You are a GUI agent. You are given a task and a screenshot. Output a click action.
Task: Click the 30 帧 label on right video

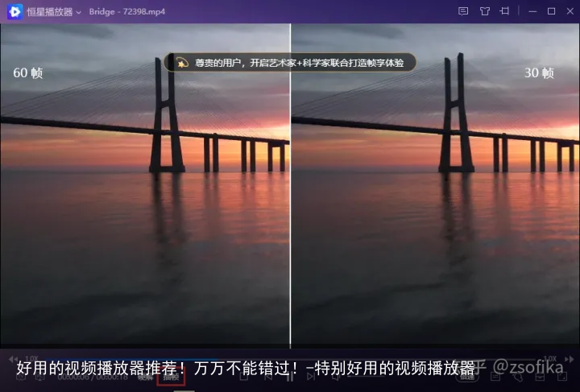(x=539, y=73)
